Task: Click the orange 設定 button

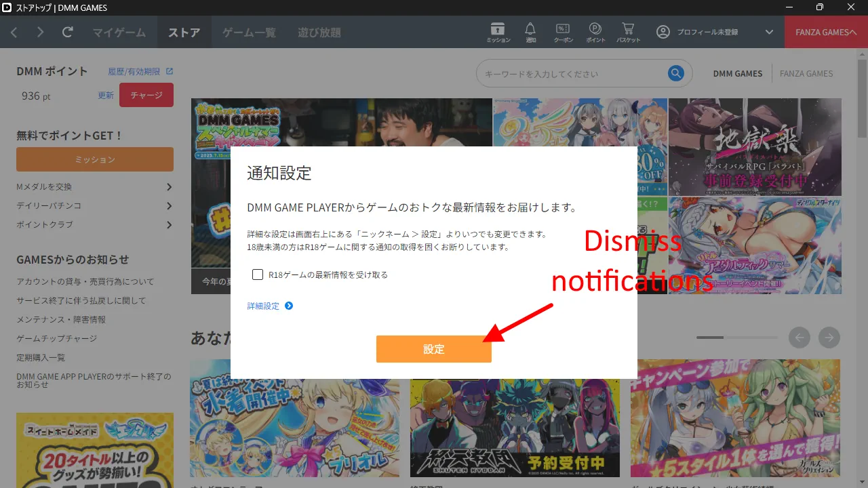Action: pyautogui.click(x=434, y=349)
